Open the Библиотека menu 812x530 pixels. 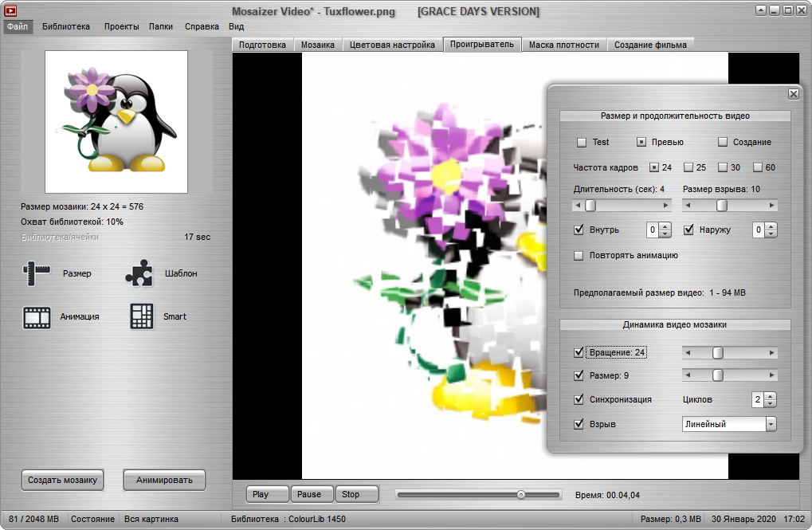coord(66,26)
